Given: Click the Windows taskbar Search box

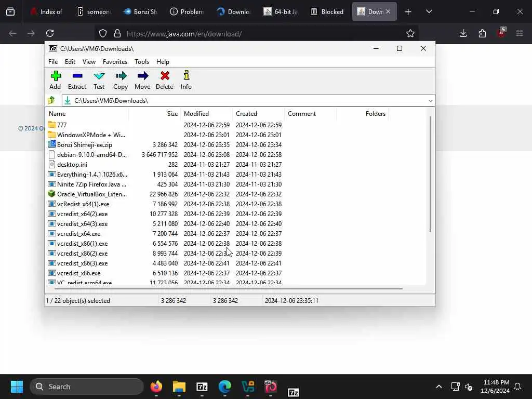Looking at the screenshot, I should (x=87, y=387).
